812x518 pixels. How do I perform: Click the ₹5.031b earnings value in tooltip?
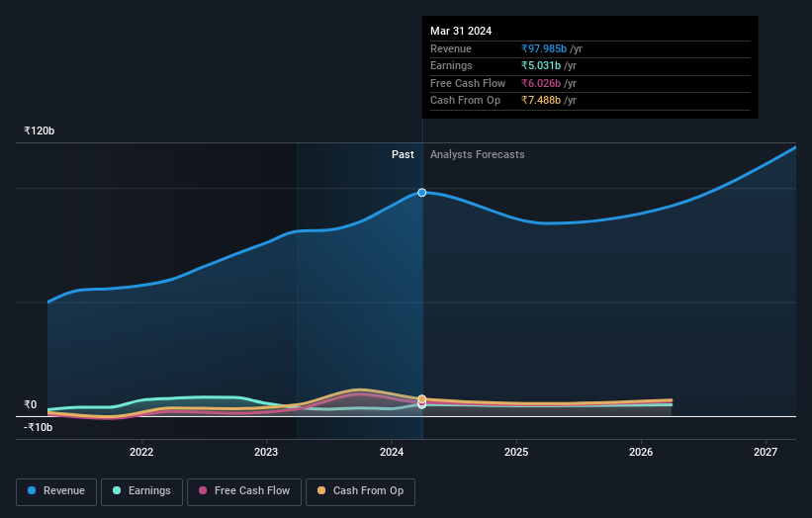click(x=541, y=65)
